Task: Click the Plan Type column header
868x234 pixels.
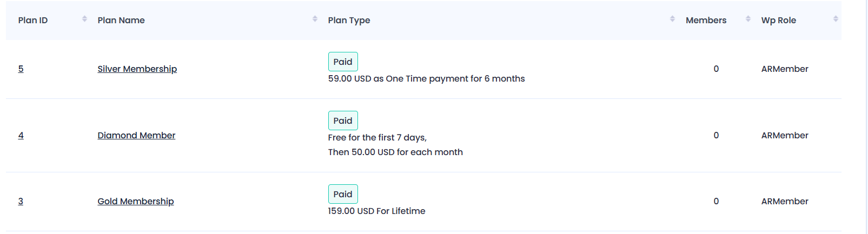Action: click(349, 20)
